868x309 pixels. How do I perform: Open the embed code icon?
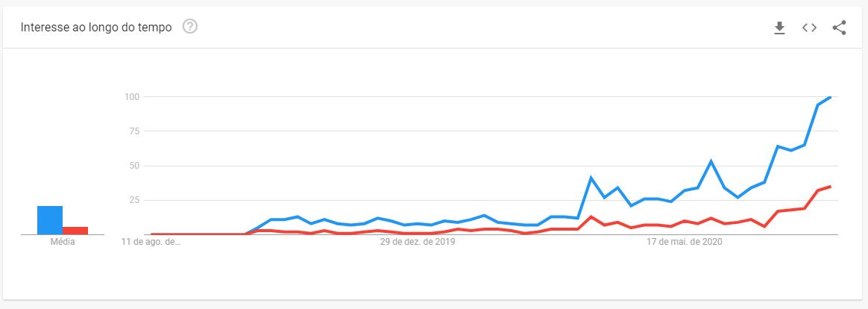[x=809, y=28]
